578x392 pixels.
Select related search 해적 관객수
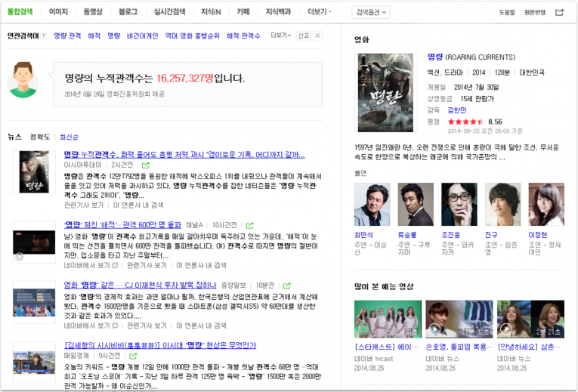tap(243, 35)
